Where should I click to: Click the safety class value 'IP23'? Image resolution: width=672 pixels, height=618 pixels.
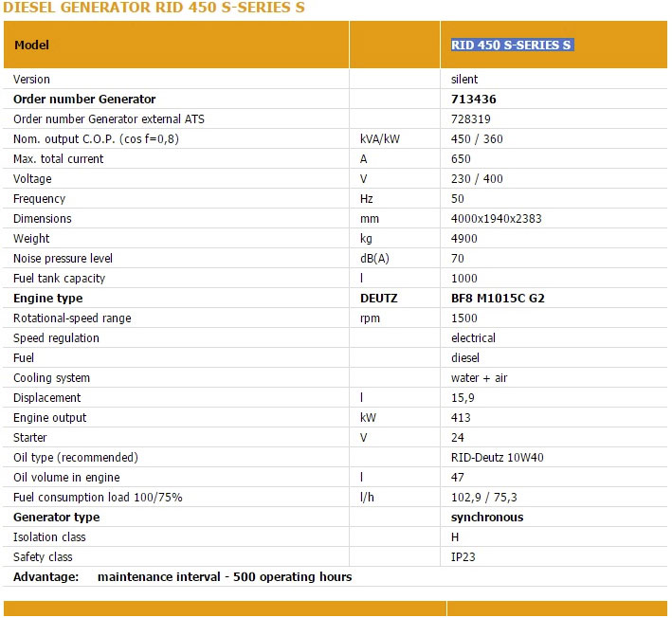[463, 557]
